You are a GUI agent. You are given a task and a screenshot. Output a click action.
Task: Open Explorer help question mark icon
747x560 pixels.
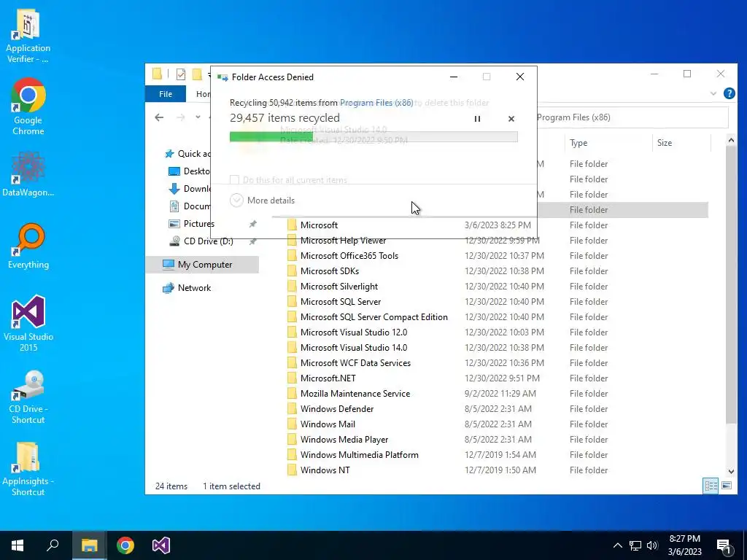(x=729, y=93)
